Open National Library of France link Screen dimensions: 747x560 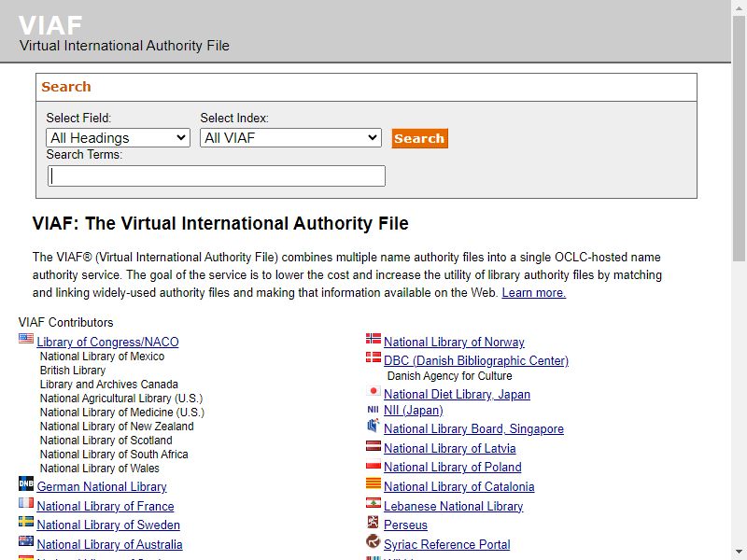(106, 506)
